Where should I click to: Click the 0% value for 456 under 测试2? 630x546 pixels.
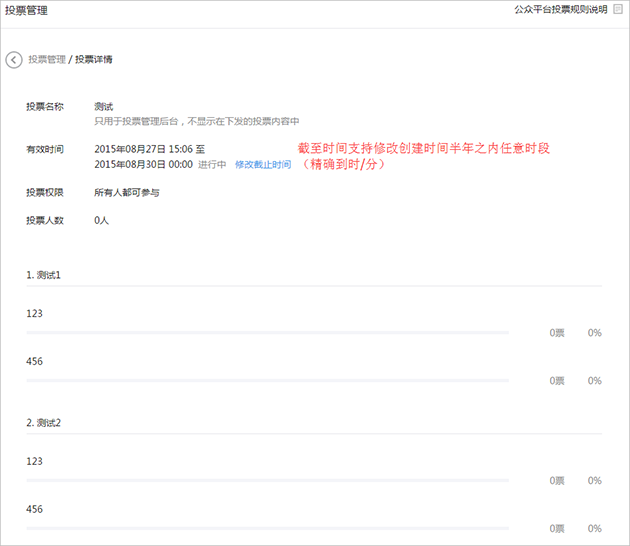[594, 528]
